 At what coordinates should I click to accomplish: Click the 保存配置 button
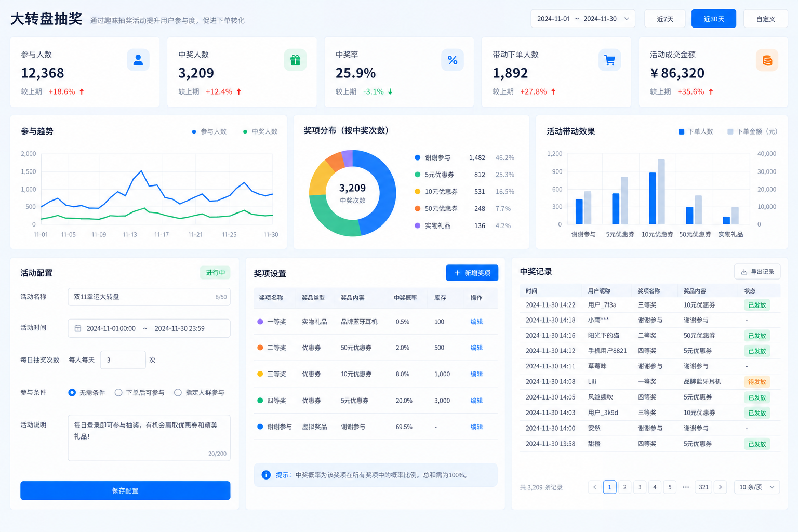click(125, 490)
